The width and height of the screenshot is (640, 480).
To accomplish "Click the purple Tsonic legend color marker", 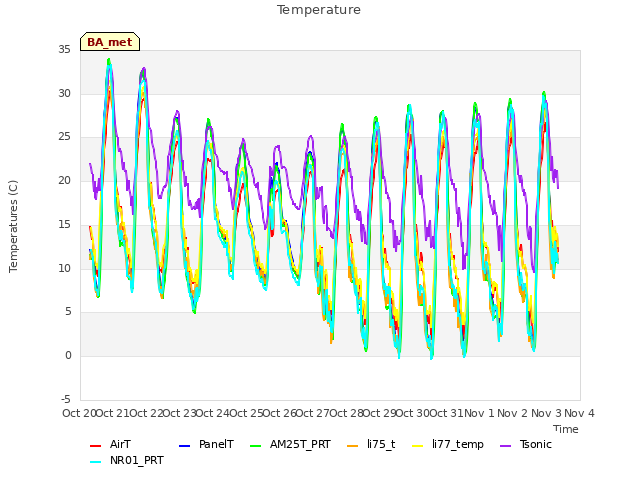I will point(505,446).
